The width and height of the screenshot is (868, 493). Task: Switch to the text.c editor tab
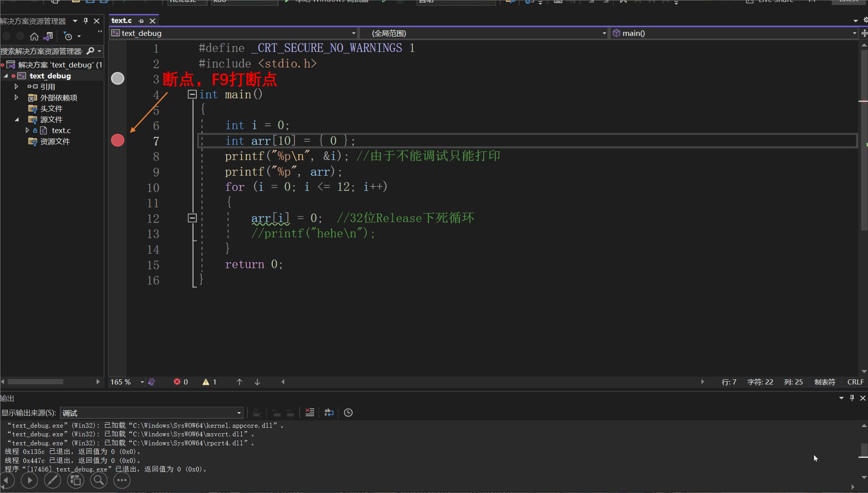(x=121, y=21)
